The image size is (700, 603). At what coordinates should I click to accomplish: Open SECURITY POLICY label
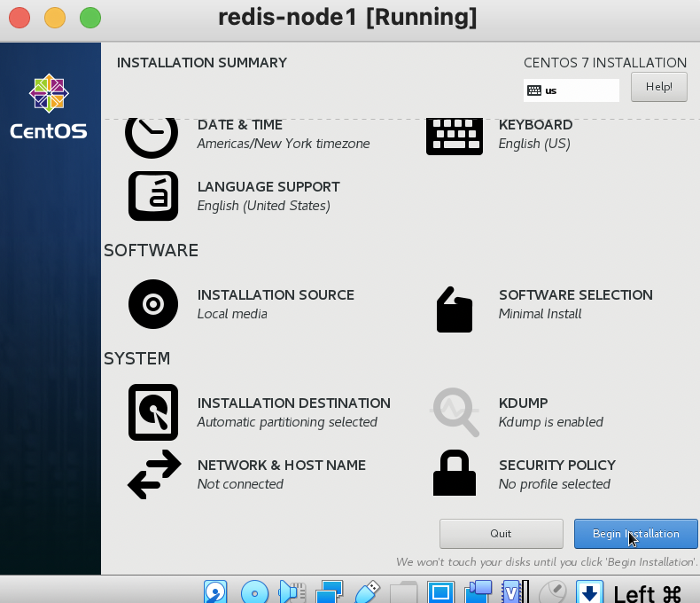[x=556, y=465]
